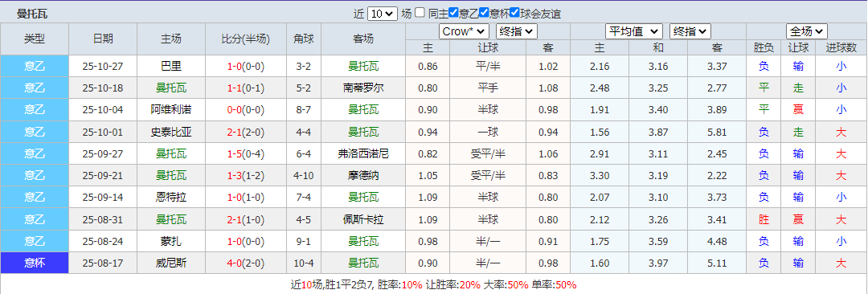Open away team 弗洛西诺尼 link
This screenshot has height=294, width=868.
[363, 154]
